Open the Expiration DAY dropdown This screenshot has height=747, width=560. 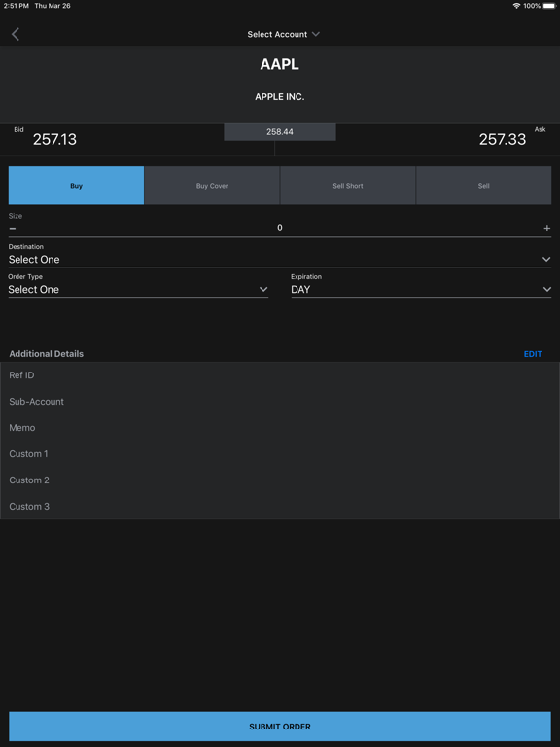[421, 289]
